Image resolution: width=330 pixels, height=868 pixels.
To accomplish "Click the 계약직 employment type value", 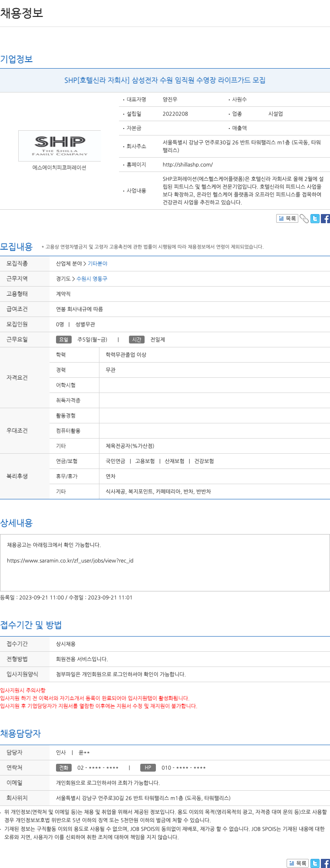I will 63,294.
